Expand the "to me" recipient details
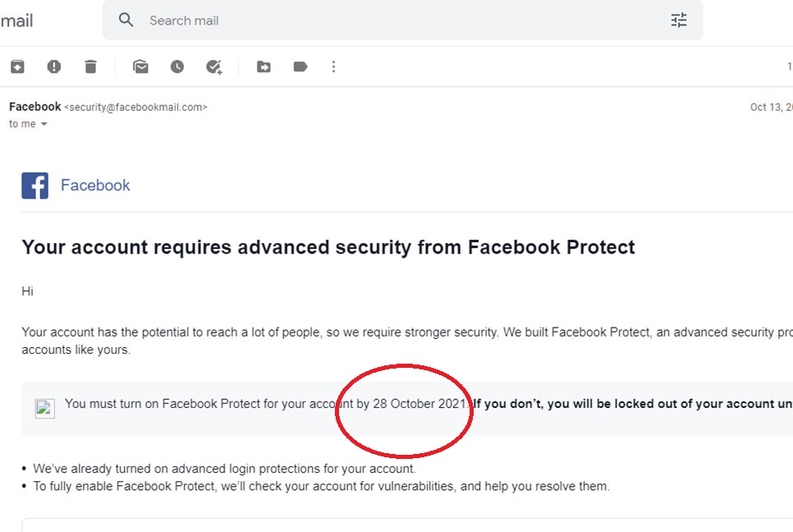793x532 pixels. [44, 124]
